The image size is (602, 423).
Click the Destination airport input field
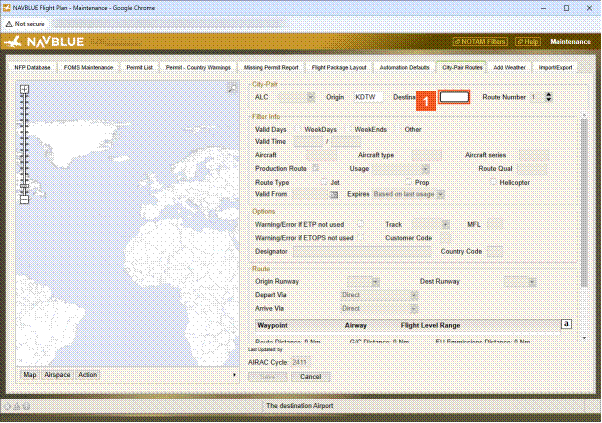(454, 97)
